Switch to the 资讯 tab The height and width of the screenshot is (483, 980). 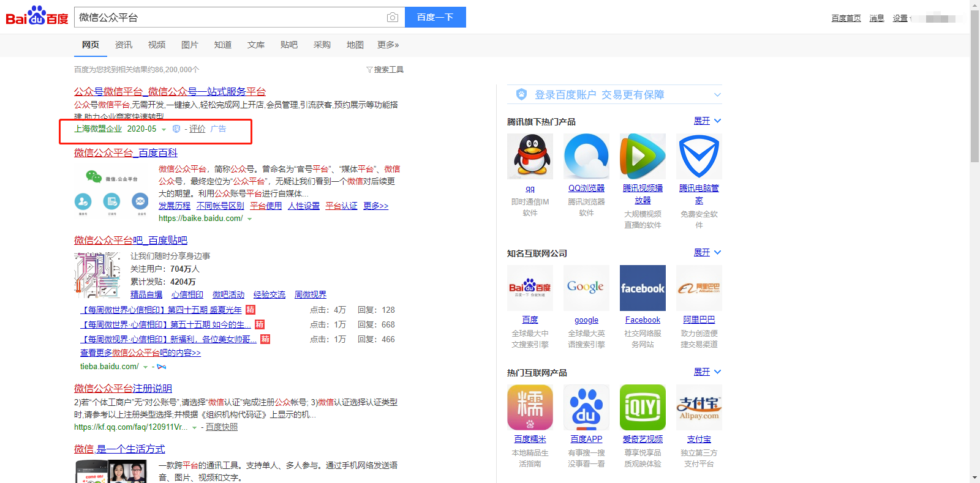124,45
